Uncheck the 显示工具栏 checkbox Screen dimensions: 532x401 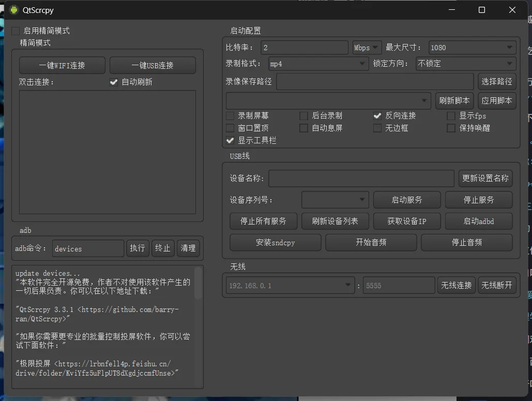(x=230, y=140)
